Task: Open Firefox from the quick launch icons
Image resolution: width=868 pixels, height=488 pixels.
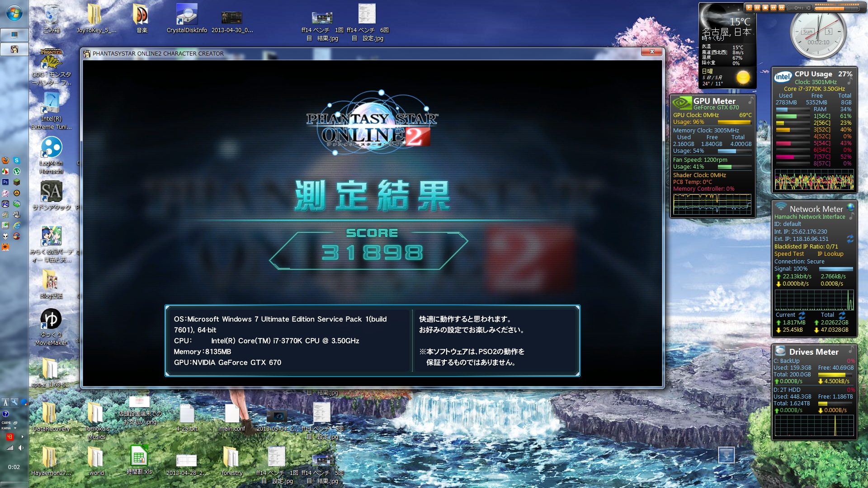Action: [x=5, y=160]
